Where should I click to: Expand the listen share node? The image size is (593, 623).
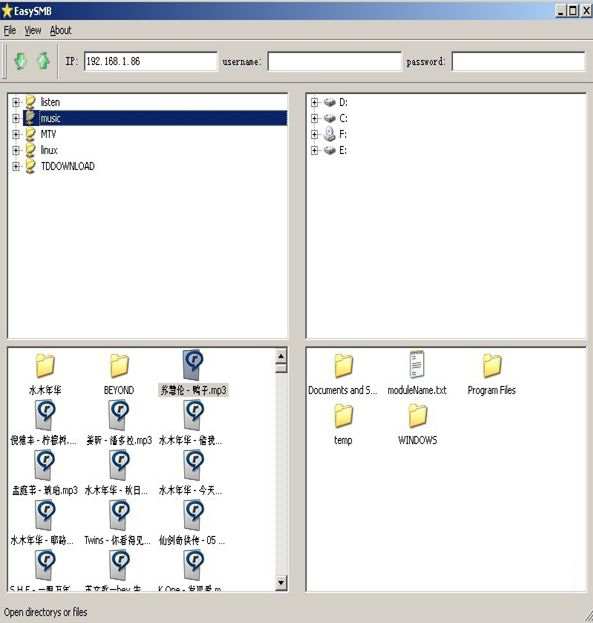(x=16, y=103)
